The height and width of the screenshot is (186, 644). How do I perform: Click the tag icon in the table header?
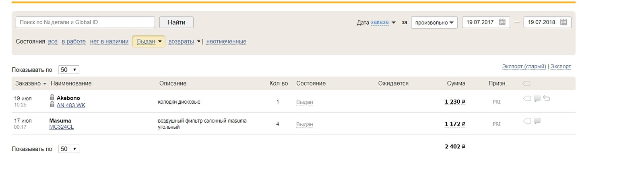pos(526,84)
